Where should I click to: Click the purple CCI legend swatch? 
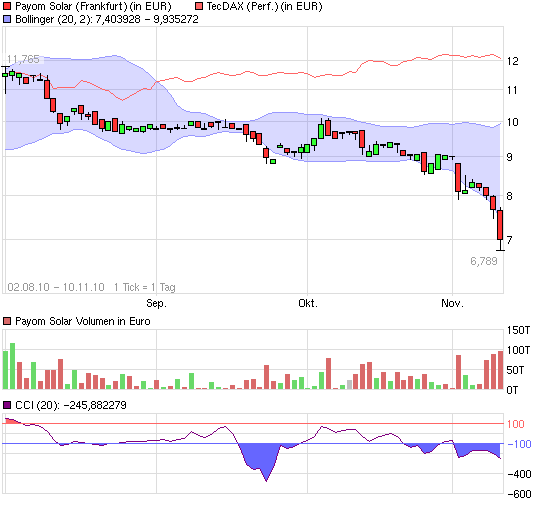(7, 405)
